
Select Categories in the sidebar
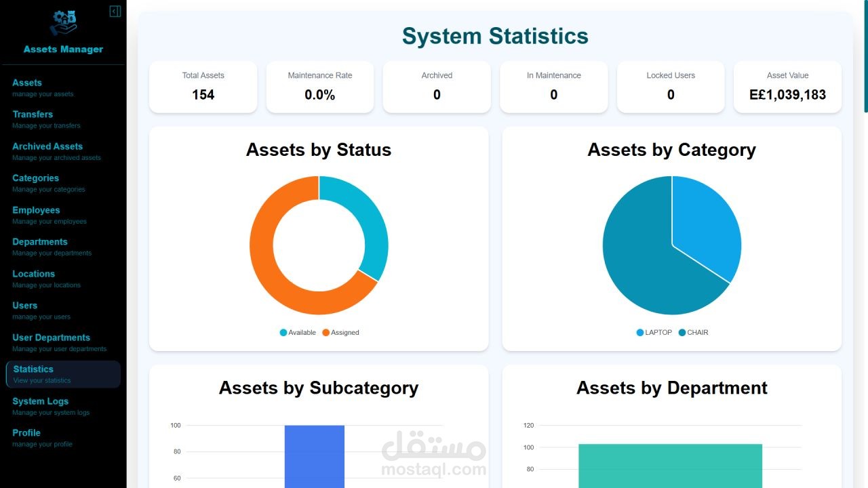[63, 183]
